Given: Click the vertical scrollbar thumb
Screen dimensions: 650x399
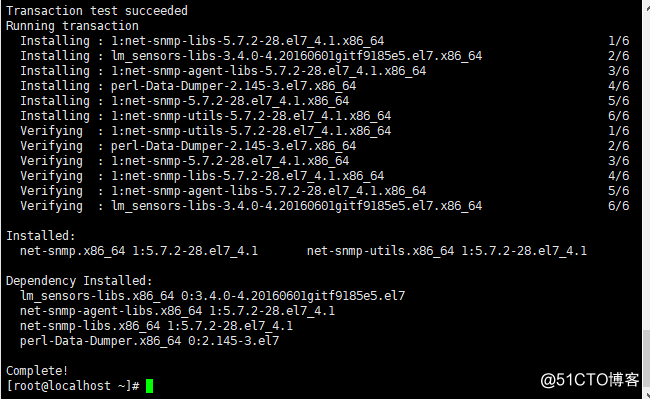Looking at the screenshot, I should point(646,358).
